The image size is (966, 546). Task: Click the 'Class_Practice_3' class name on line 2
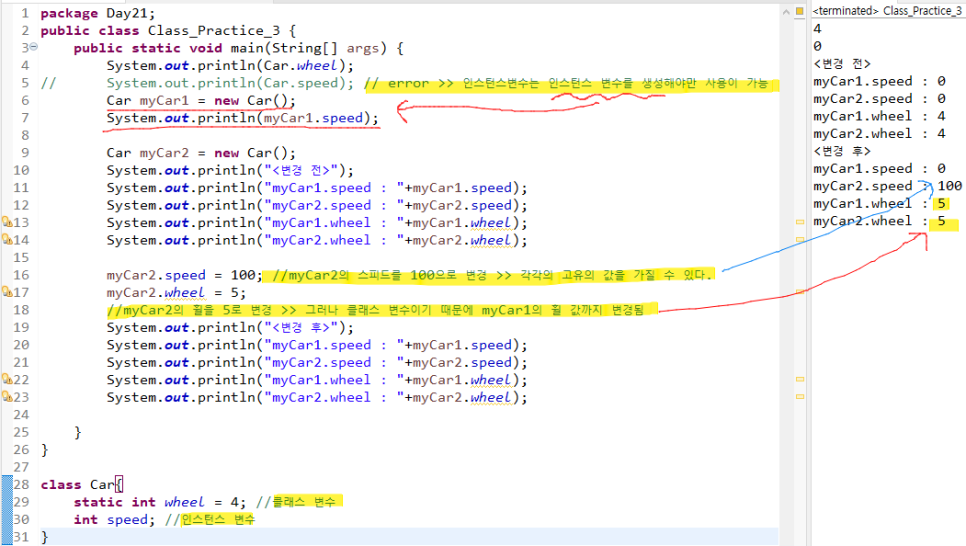tap(214, 30)
